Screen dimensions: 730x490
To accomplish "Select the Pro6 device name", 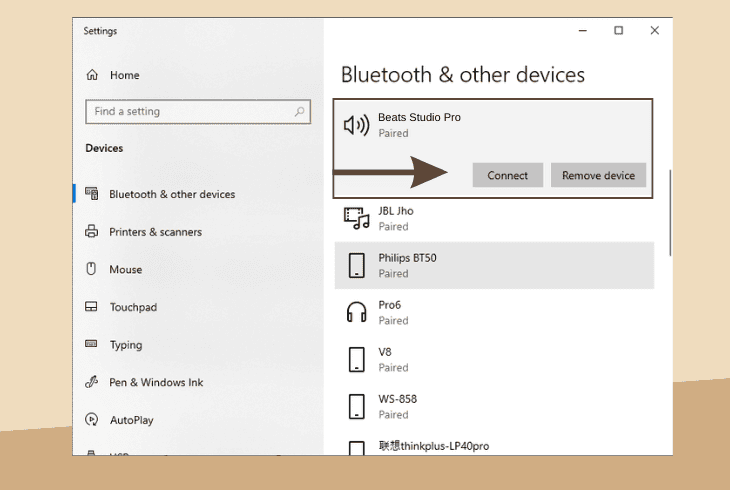I will (389, 305).
